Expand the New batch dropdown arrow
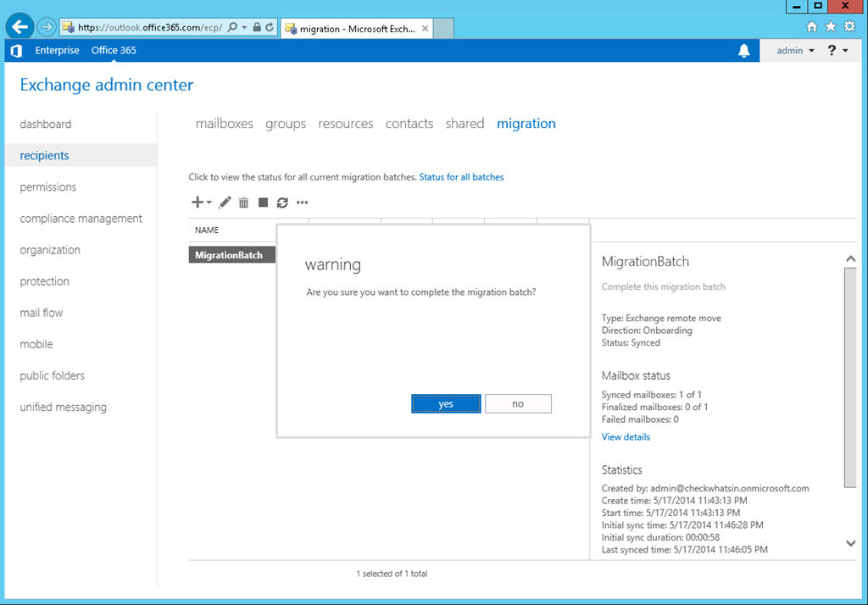Viewport: 868px width, 605px height. (x=209, y=203)
